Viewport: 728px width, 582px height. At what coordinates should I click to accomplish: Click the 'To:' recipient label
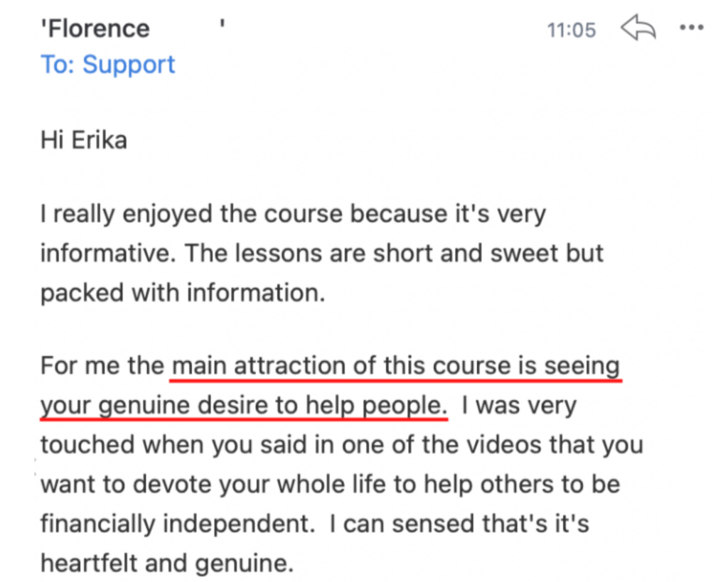tap(58, 65)
